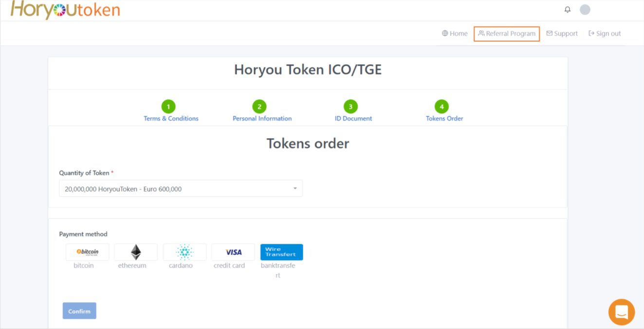Image resolution: width=644 pixels, height=329 pixels.
Task: Click the Quantity of Token dropdown arrow
Action: click(x=295, y=189)
